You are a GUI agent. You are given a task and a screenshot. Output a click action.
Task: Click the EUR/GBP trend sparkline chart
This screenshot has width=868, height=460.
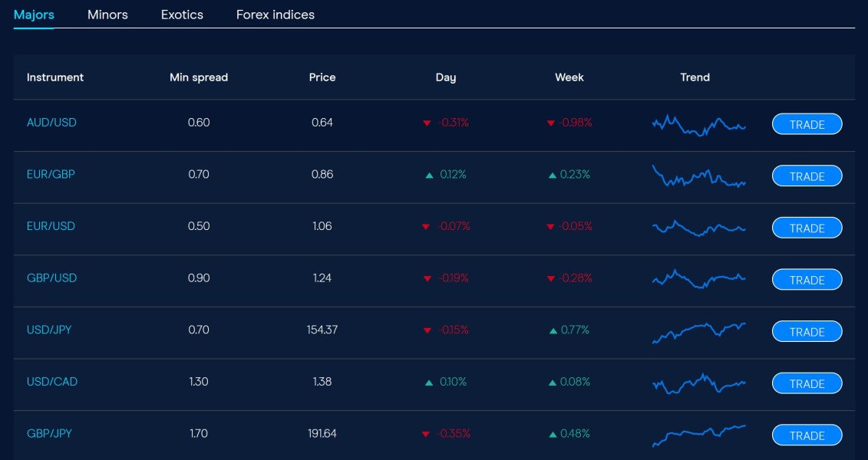pos(698,176)
